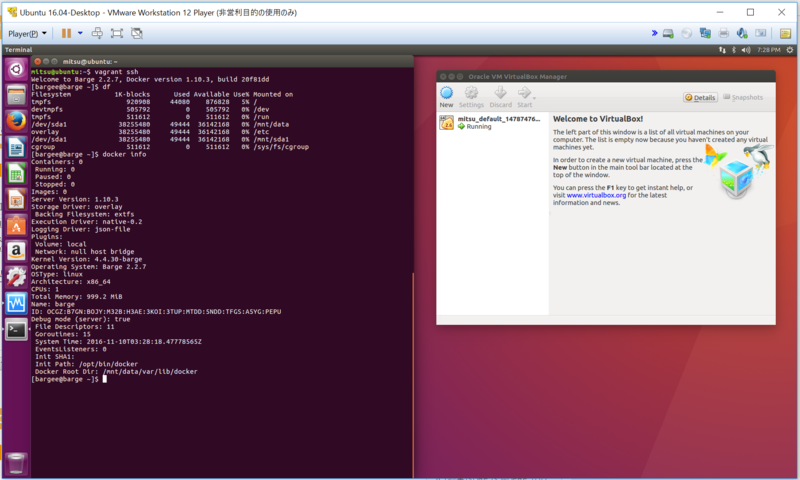Pause the virtual machine with the orange pause button
Image resolution: width=800 pixels, height=480 pixels.
[66, 33]
